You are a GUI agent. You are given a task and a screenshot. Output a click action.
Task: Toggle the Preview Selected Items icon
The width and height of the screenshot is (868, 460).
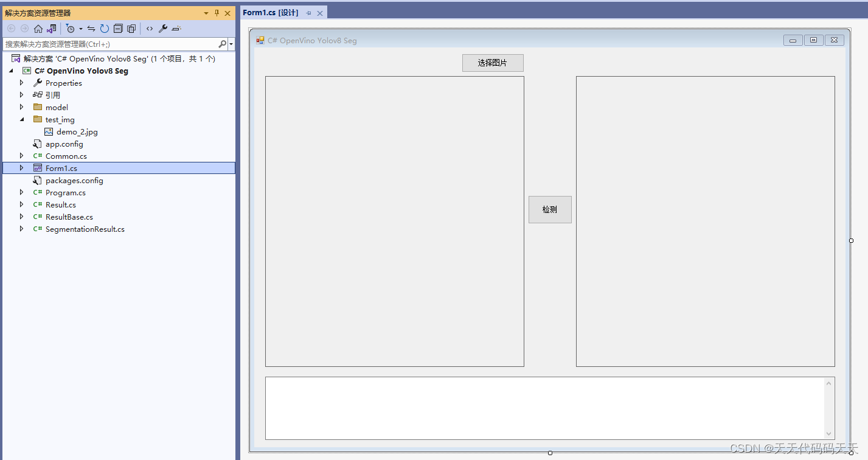(176, 29)
